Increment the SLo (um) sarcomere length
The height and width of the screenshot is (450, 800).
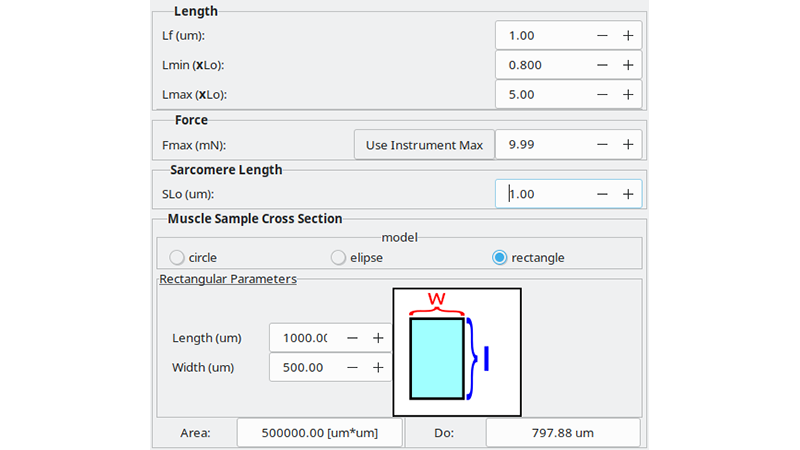click(628, 194)
